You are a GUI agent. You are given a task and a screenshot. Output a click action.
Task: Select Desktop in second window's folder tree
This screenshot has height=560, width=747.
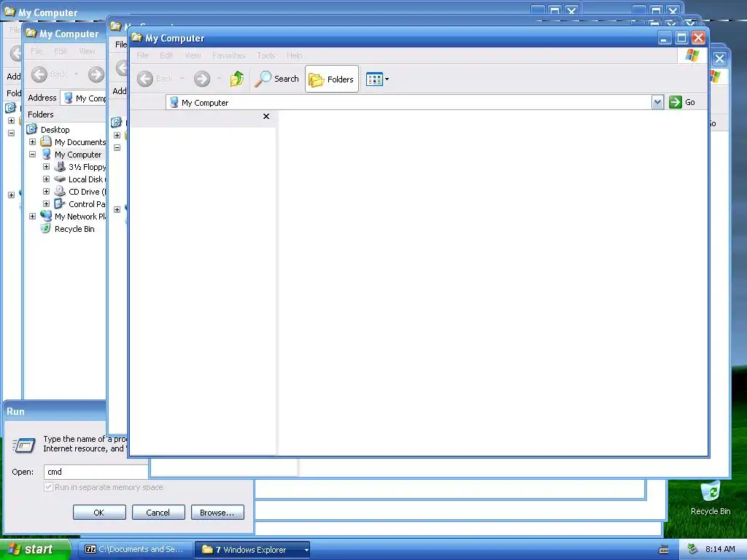pyautogui.click(x=55, y=130)
